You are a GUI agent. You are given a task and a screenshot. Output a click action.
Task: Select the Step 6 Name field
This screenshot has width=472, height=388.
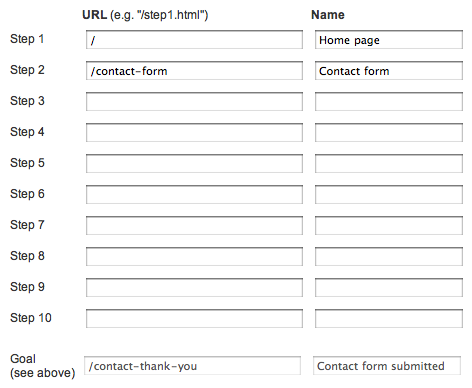point(389,195)
